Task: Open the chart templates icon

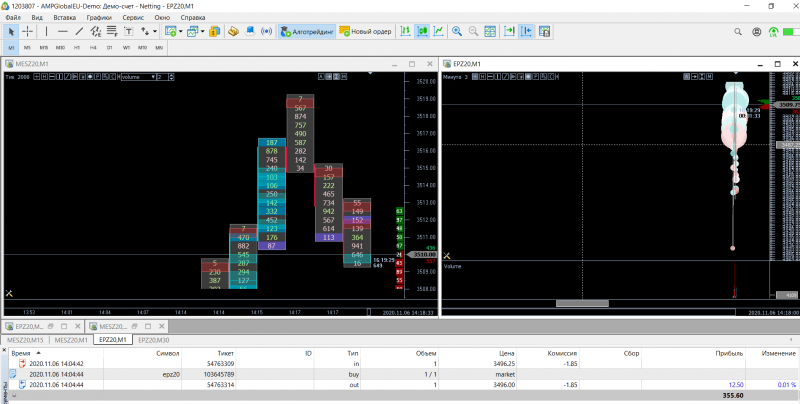Action: tap(544, 32)
